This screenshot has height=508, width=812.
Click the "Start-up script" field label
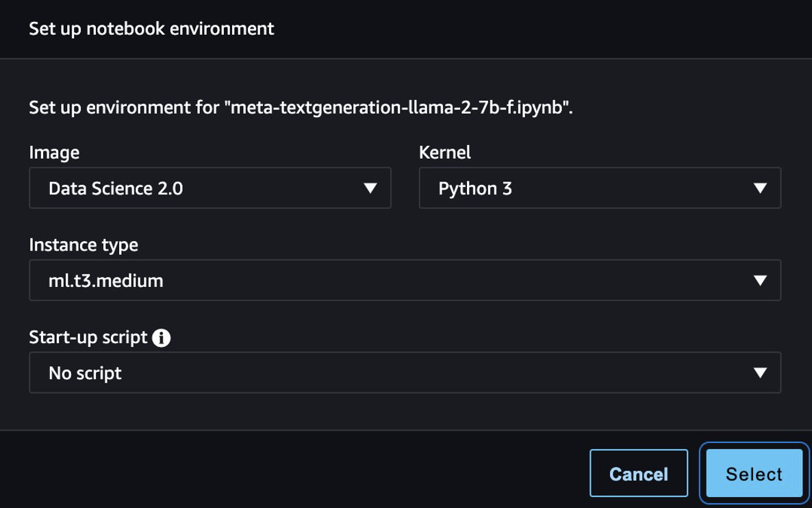pos(88,338)
